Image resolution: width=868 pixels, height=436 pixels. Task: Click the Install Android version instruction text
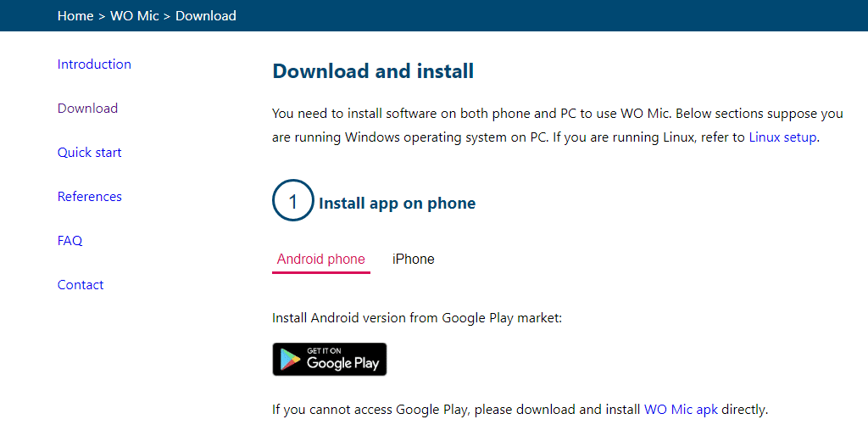(417, 318)
